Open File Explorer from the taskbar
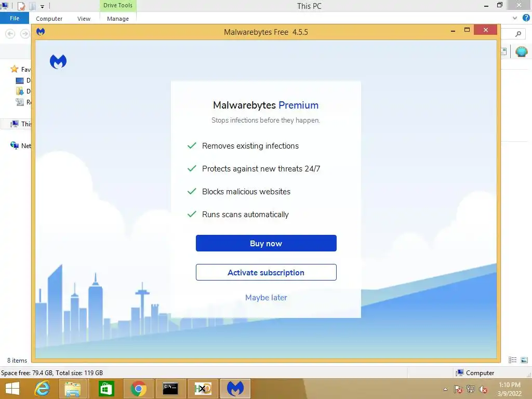Screen dimensions: 532x399 [73, 389]
